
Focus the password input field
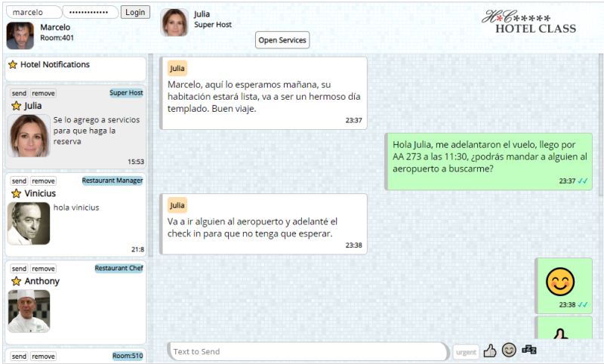pyautogui.click(x=91, y=12)
